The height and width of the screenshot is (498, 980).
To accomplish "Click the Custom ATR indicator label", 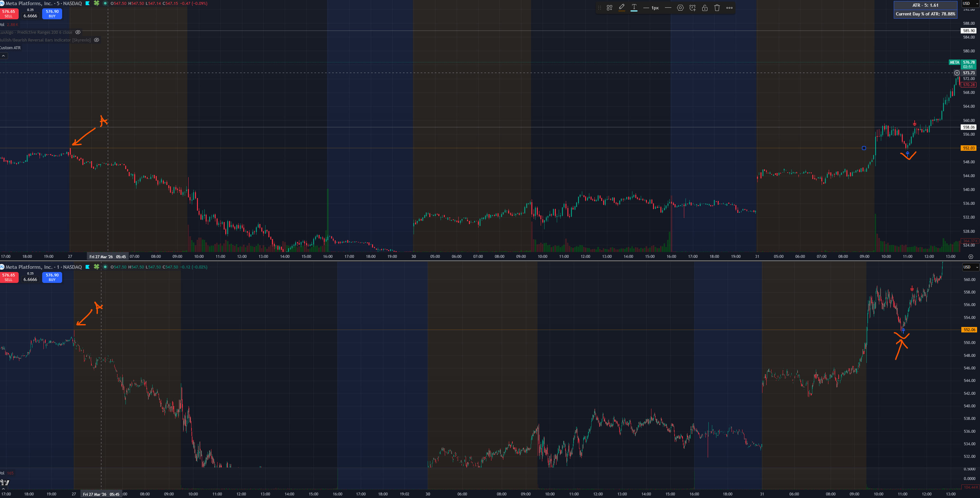I will (11, 48).
